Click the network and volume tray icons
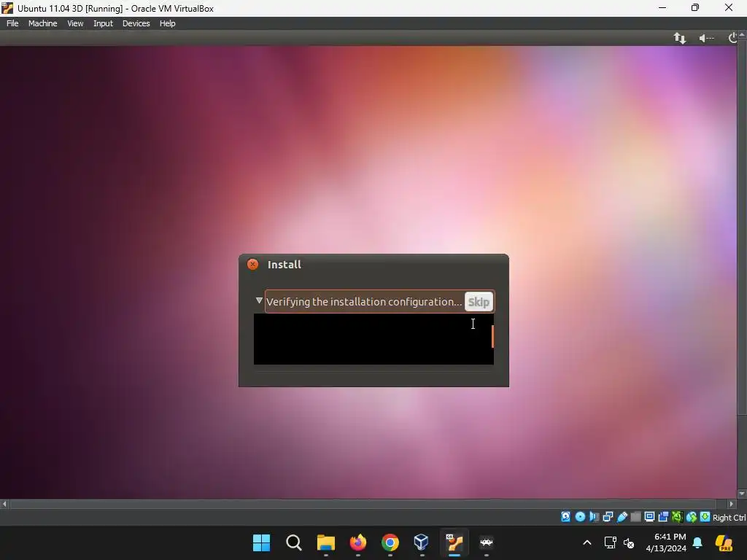747x560 pixels. (619, 542)
